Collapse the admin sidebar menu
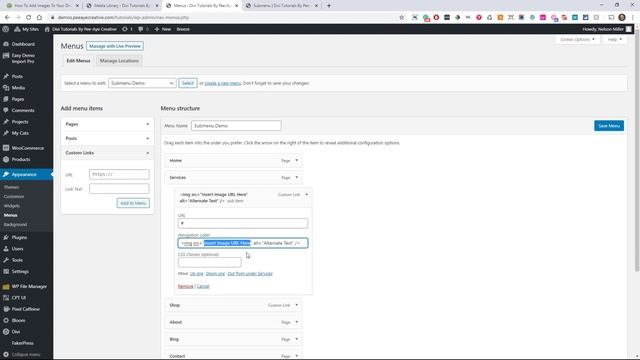 click(x=25, y=355)
